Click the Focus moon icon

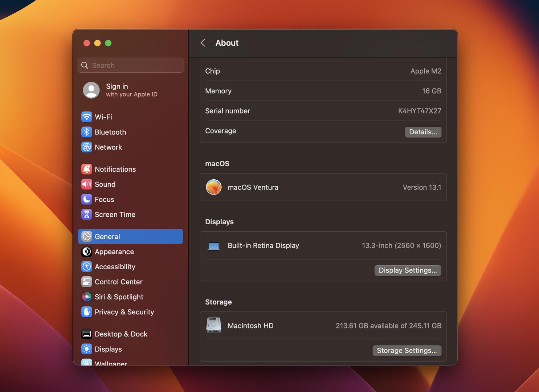tap(86, 199)
